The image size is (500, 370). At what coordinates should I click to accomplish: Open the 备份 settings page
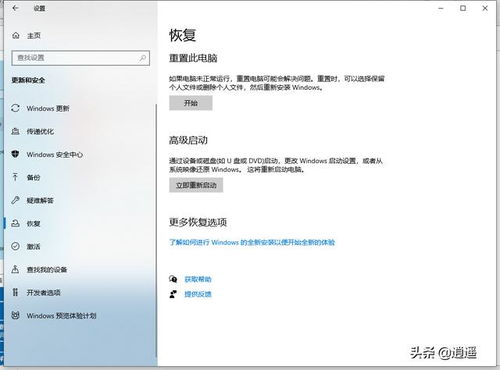pos(33,178)
